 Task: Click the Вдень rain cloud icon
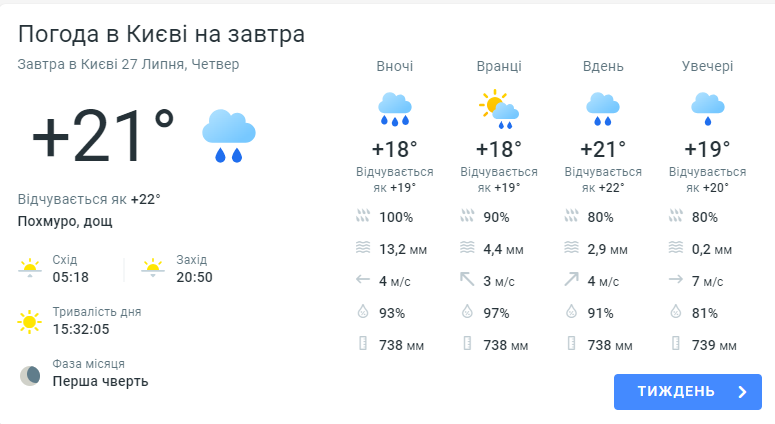pos(602,107)
